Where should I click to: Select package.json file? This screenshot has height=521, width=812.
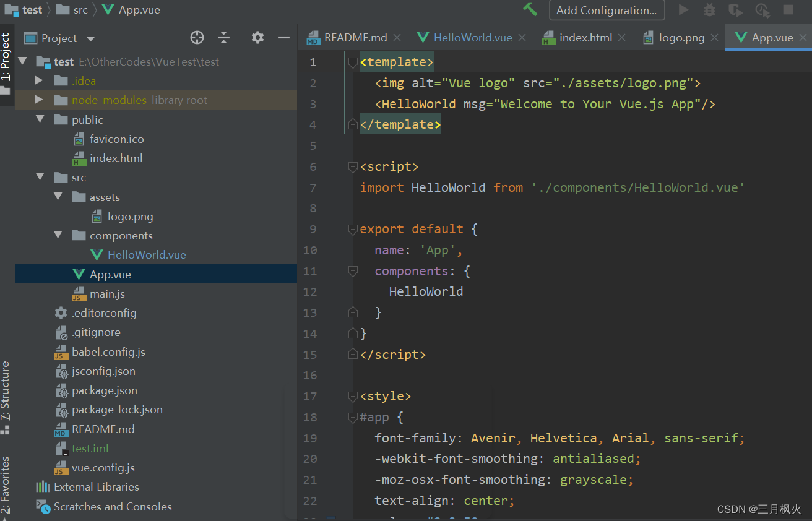tap(97, 390)
